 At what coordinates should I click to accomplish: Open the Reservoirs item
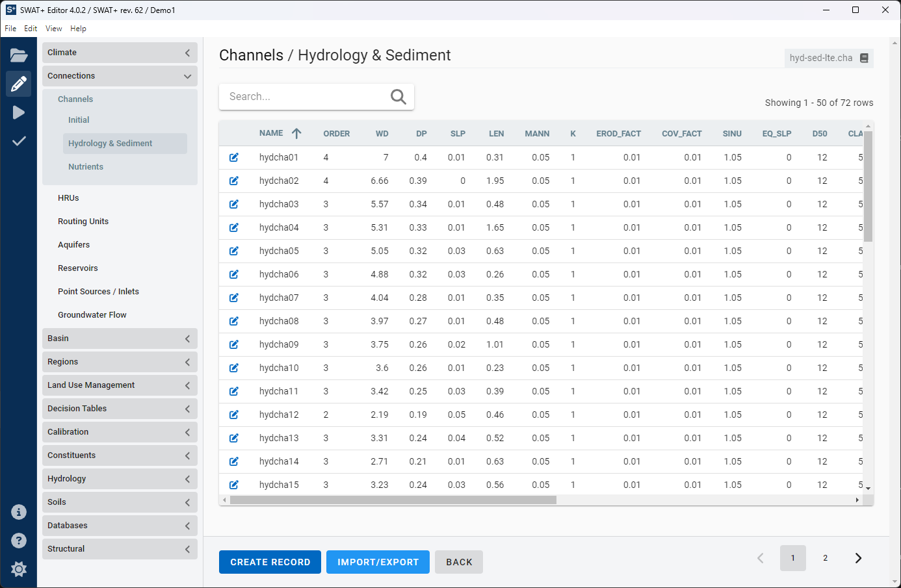pyautogui.click(x=77, y=268)
